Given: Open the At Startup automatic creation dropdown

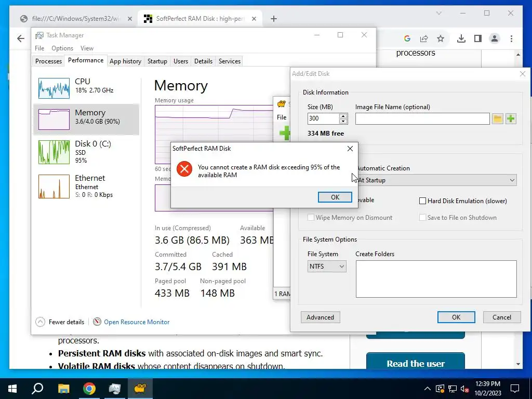Looking at the screenshot, I should tap(437, 180).
